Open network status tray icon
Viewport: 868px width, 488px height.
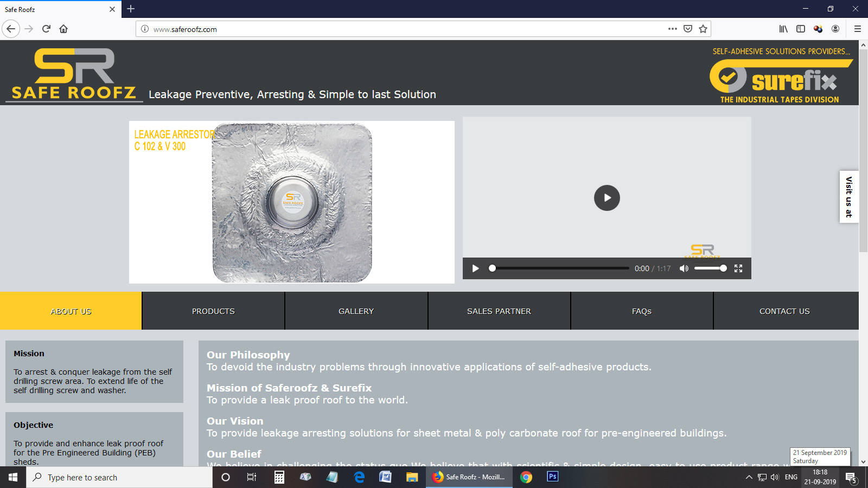coord(762,477)
